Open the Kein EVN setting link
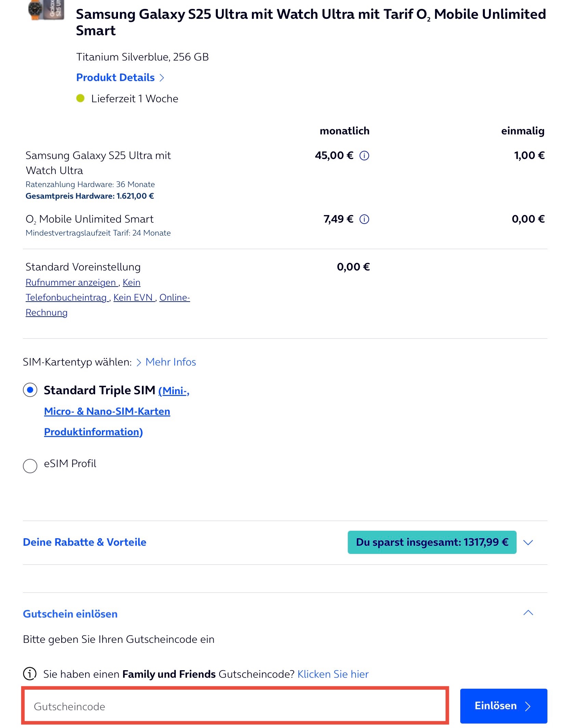570x728 pixels. [x=133, y=298]
